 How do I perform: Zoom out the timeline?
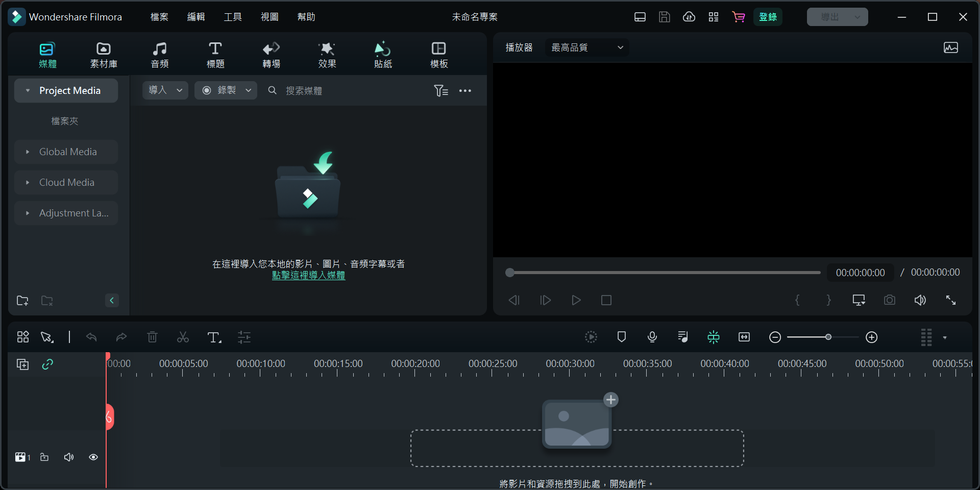(775, 337)
